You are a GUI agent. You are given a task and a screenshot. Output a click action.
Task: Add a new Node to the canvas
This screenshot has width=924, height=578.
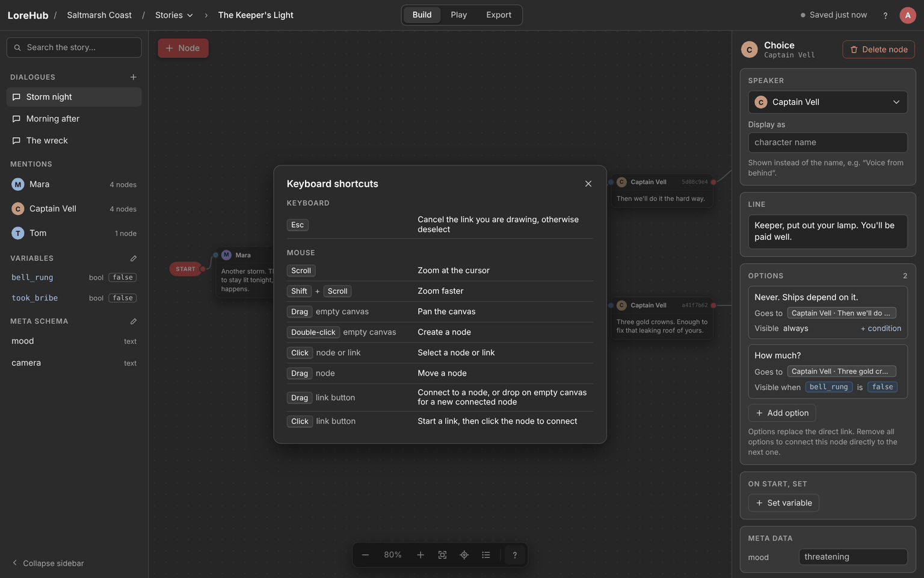[183, 48]
